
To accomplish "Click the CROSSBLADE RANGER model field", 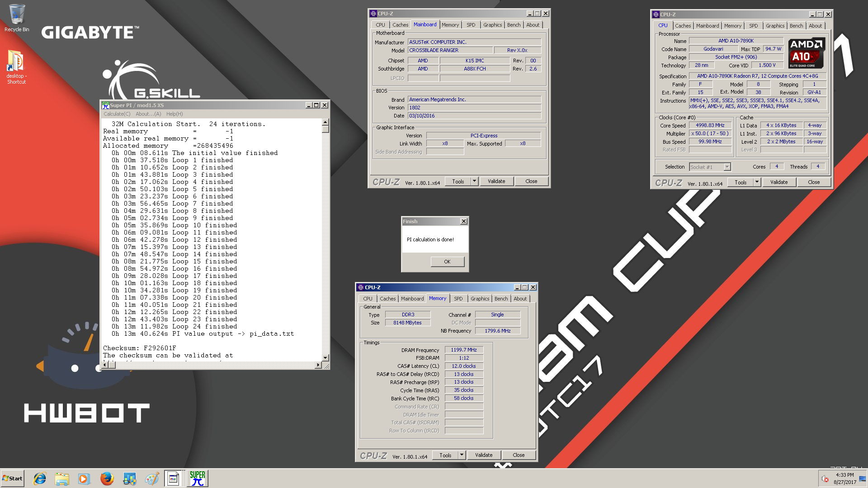I will pyautogui.click(x=449, y=50).
